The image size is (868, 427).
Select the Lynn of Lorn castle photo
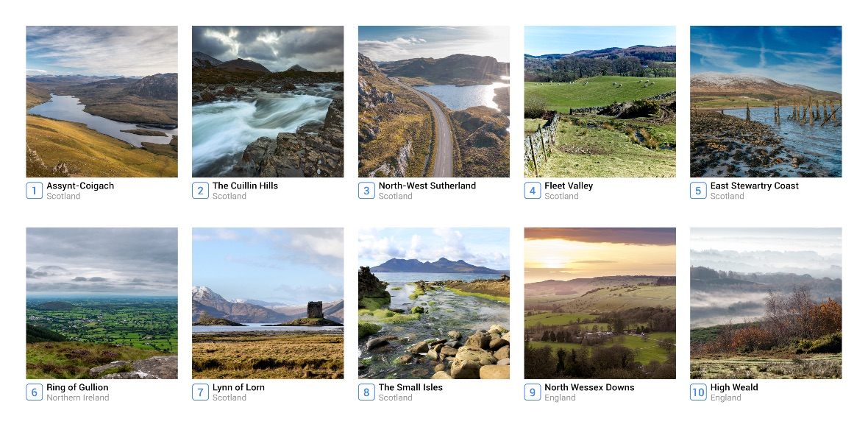268,303
